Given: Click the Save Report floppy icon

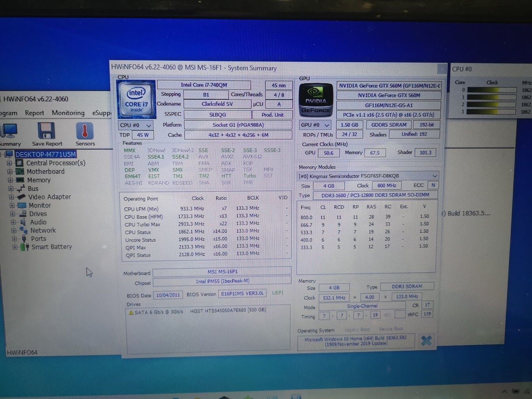Looking at the screenshot, I should [46, 131].
